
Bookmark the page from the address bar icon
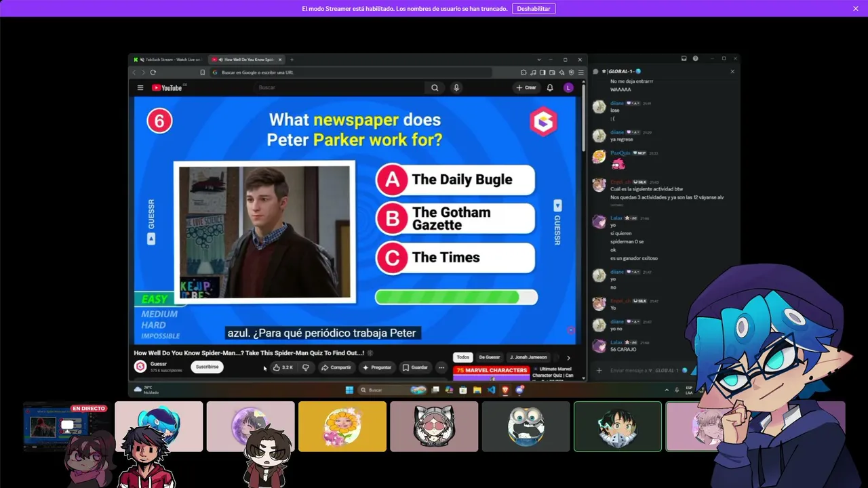coord(202,73)
